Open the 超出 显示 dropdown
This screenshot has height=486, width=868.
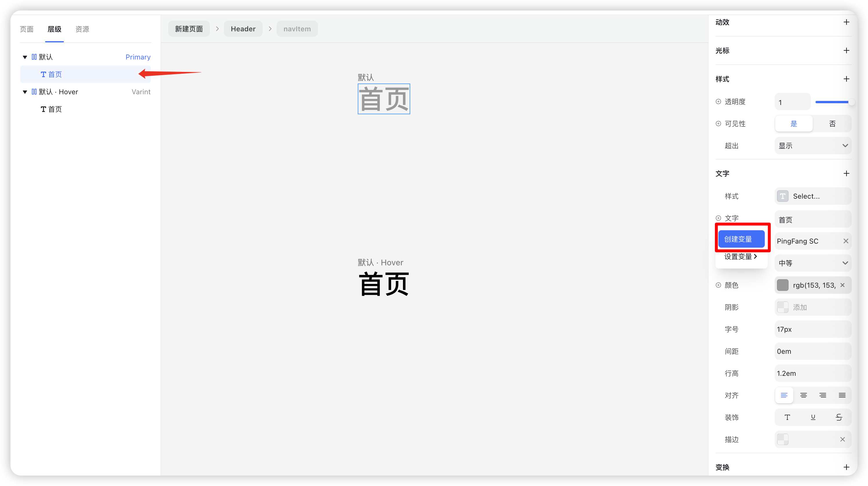[813, 146]
